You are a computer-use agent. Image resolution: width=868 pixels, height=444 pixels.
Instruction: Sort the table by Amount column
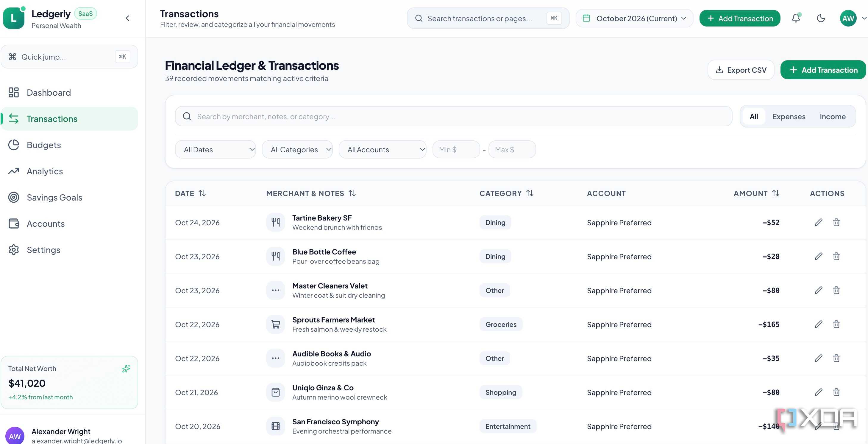(x=756, y=193)
